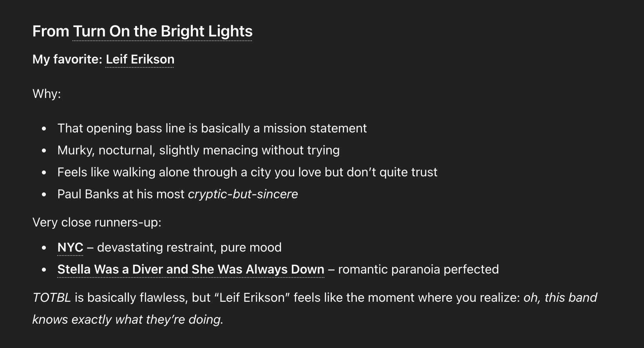644x348 pixels.
Task: Click the bullet marker beside opening bass line
Action: click(x=44, y=129)
